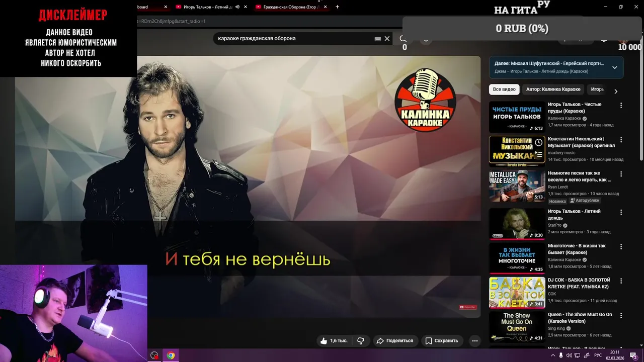
Task: Open options for Queen karaoke video
Action: pos(621,315)
